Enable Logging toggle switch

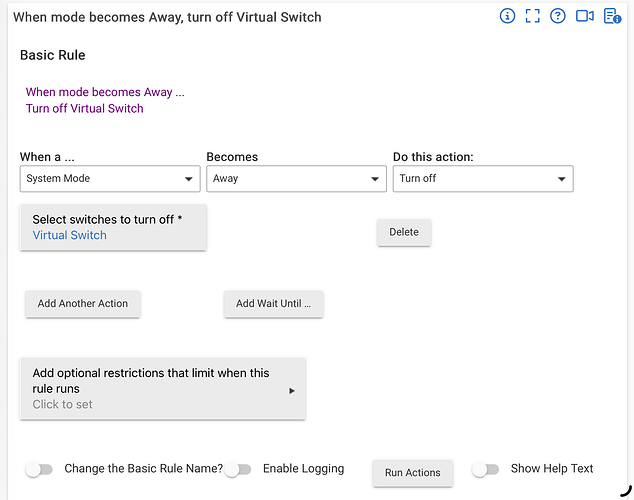(x=238, y=469)
